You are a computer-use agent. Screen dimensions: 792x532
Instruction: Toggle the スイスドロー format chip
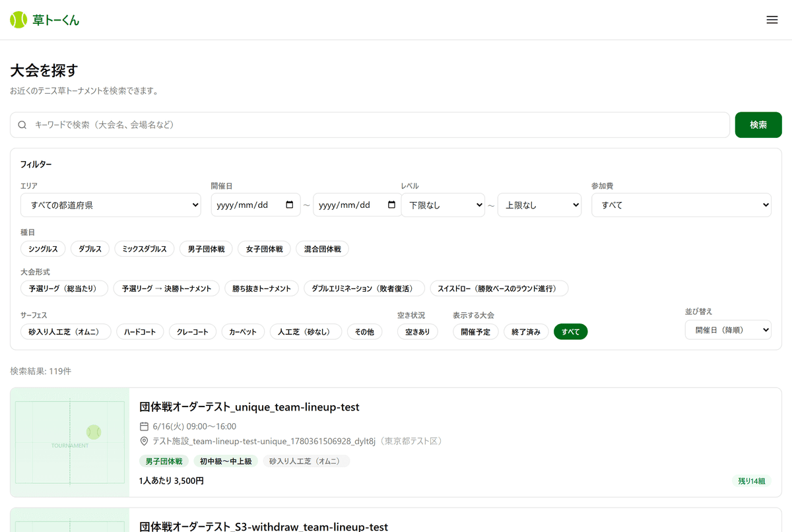click(x=499, y=288)
